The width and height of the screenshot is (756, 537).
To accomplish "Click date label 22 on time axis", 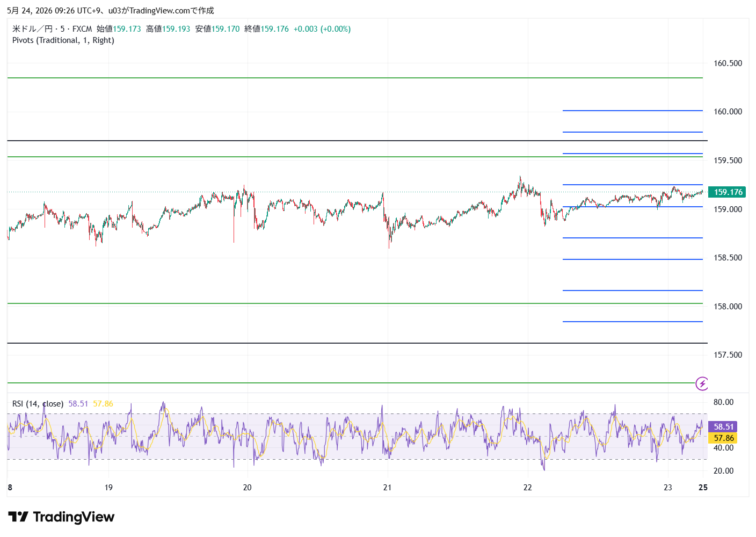I will click(x=528, y=488).
